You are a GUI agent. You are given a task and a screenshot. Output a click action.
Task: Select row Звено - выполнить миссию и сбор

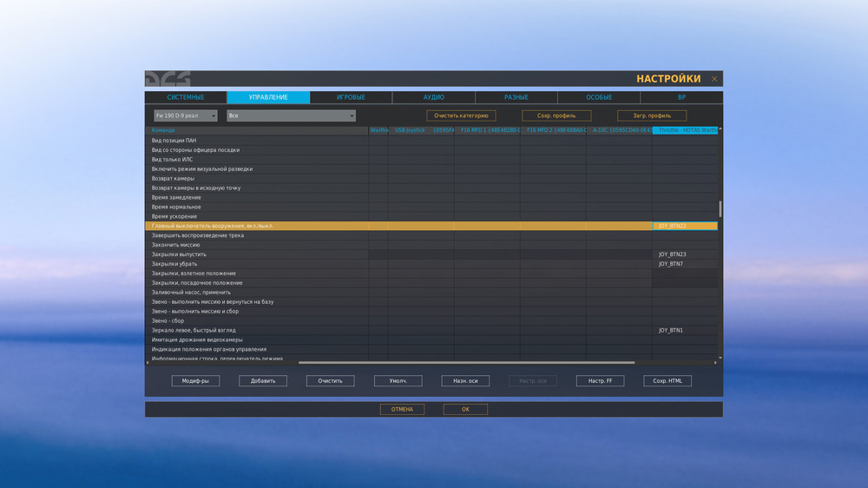(x=431, y=312)
